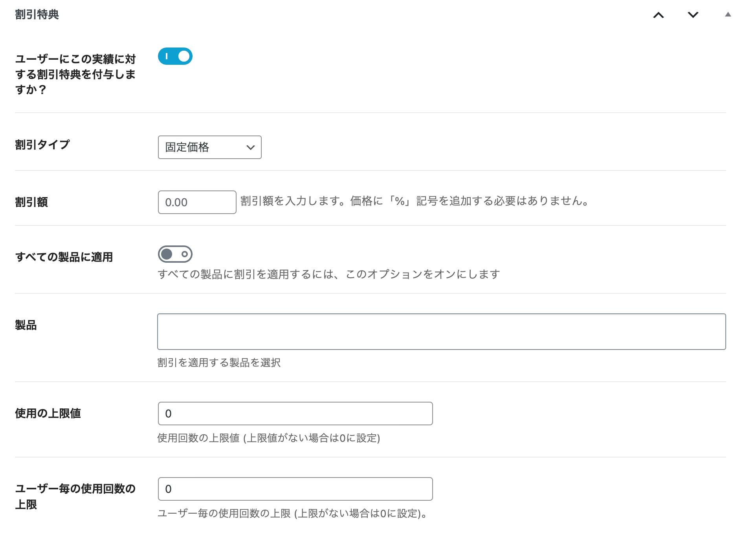Collapse the 割引特典 panel with the triangle
This screenshot has width=745, height=560.
point(728,15)
